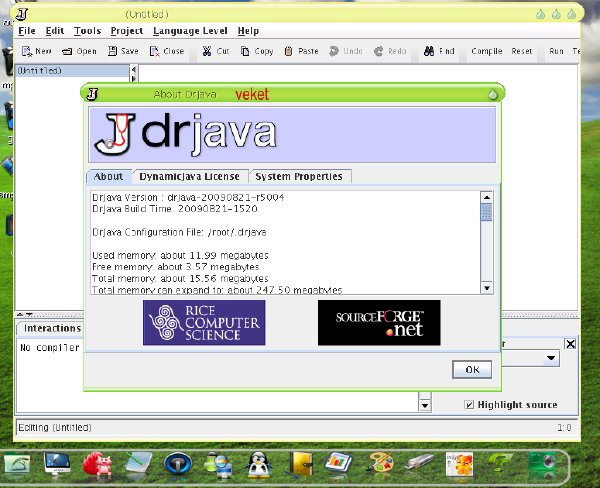Select the DrJava Build Time line
The width and height of the screenshot is (600, 488).
175,209
